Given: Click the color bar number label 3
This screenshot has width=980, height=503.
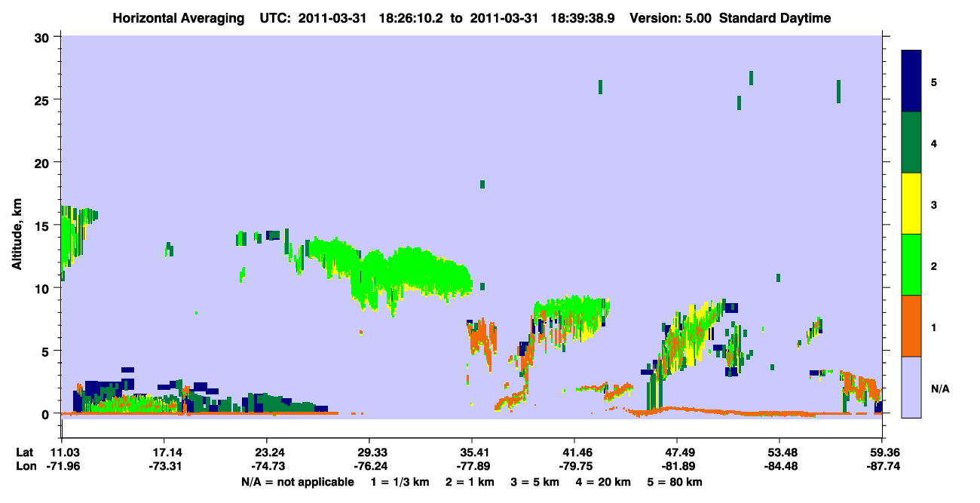Looking at the screenshot, I should (x=933, y=204).
